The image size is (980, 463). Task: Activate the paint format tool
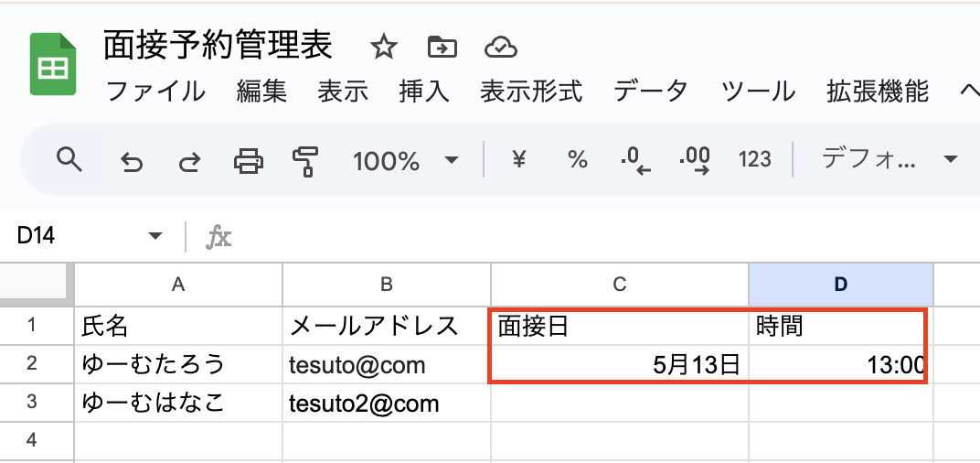304,162
